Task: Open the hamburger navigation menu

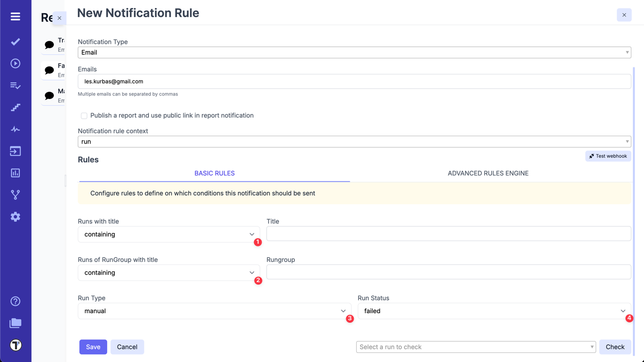Action: coord(15,16)
